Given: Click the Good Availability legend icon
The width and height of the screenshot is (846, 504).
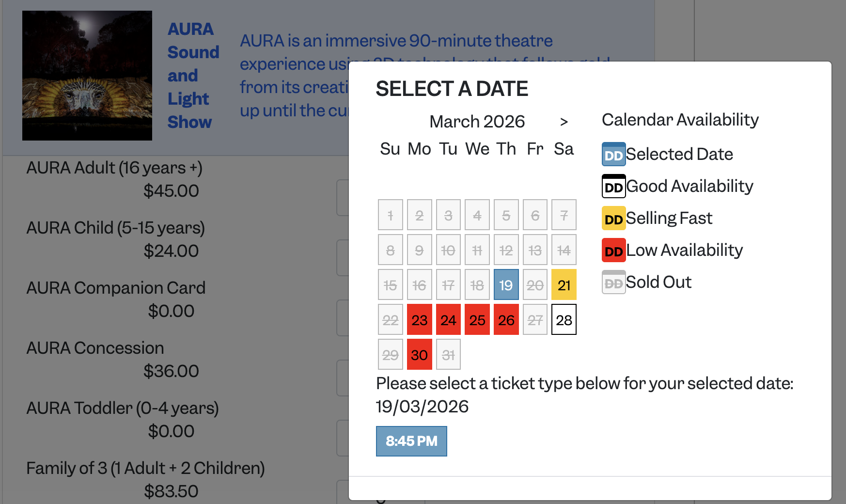Looking at the screenshot, I should coord(613,187).
